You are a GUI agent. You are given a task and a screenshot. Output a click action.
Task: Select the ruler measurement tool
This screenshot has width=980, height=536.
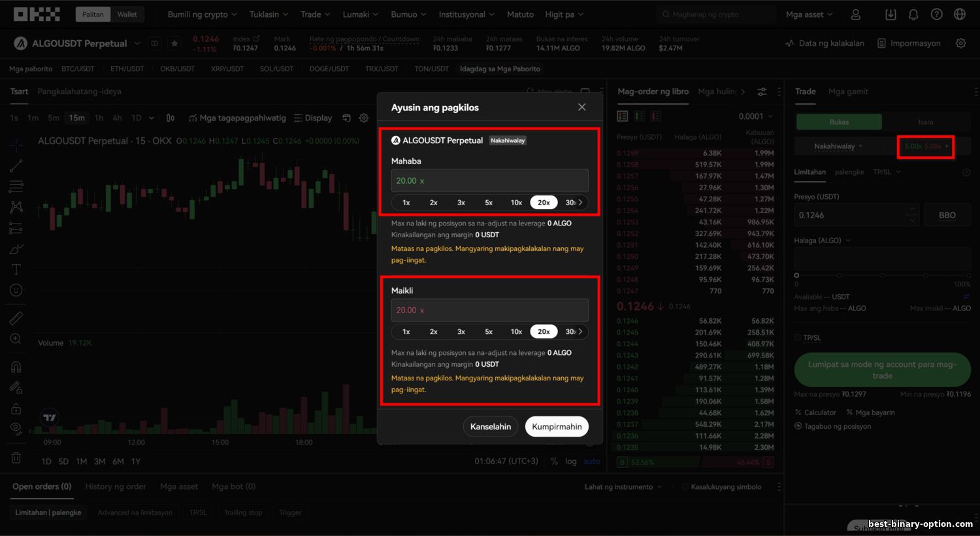[16, 318]
